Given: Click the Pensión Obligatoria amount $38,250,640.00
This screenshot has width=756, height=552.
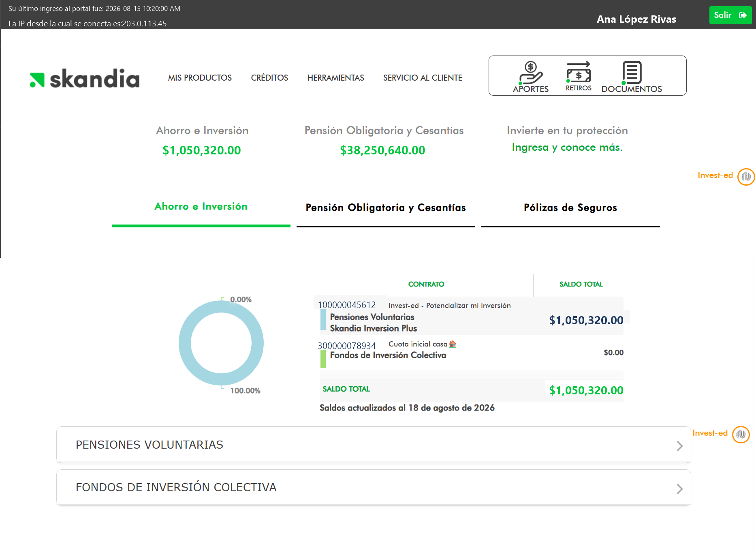Looking at the screenshot, I should (x=383, y=150).
